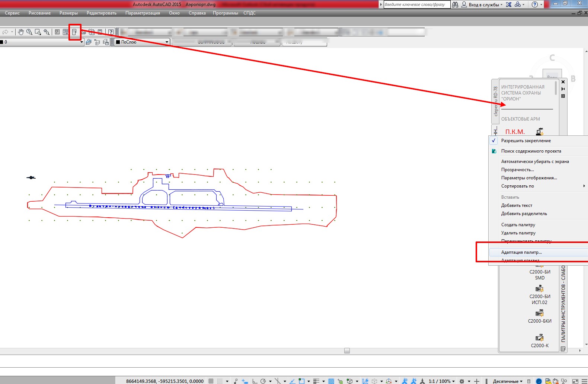The height and width of the screenshot is (384, 588).
Task: Open the Рисование menu
Action: [39, 13]
